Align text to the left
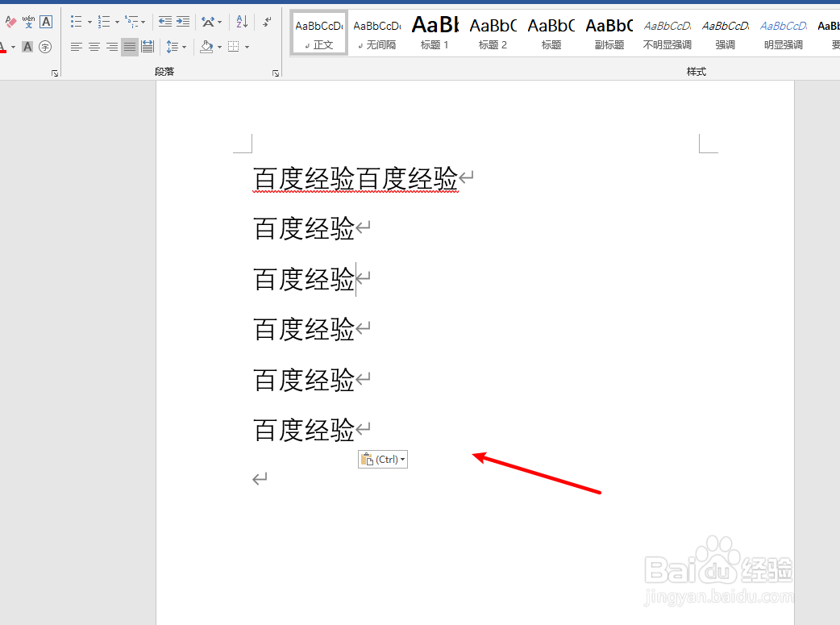 77,47
